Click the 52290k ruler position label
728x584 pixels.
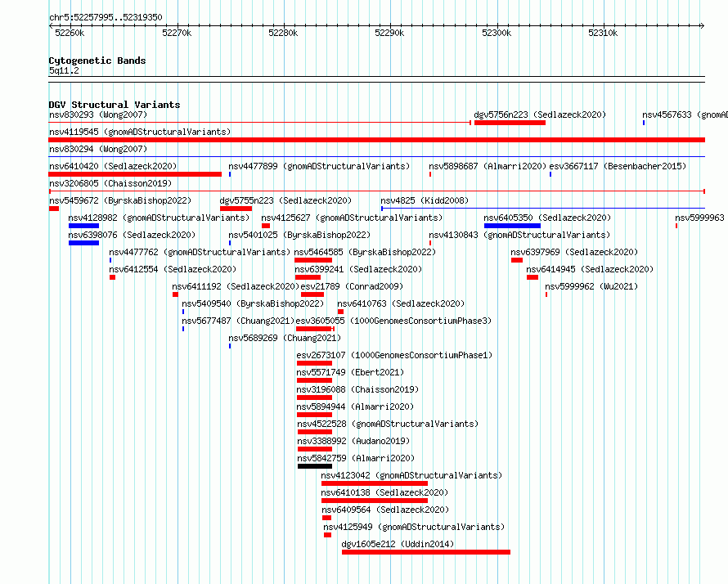coord(389,33)
